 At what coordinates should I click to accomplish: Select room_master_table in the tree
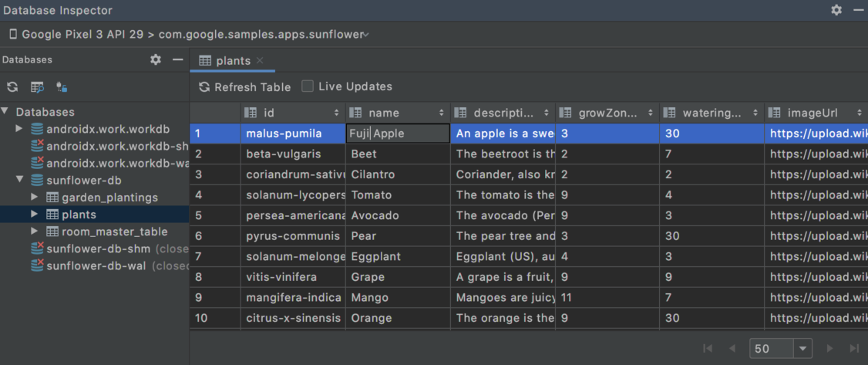pyautogui.click(x=114, y=232)
